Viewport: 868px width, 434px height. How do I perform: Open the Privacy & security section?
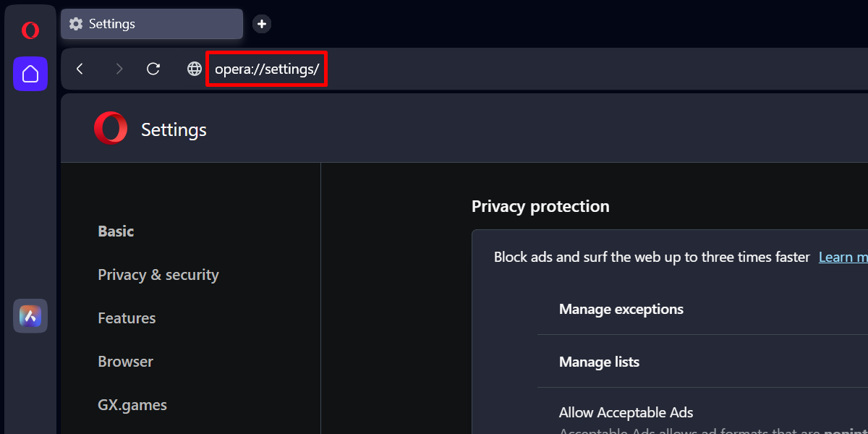pos(158,274)
